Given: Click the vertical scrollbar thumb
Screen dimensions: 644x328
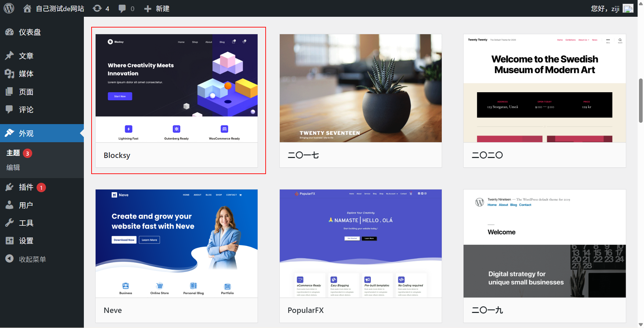Looking at the screenshot, I should pyautogui.click(x=641, y=101).
